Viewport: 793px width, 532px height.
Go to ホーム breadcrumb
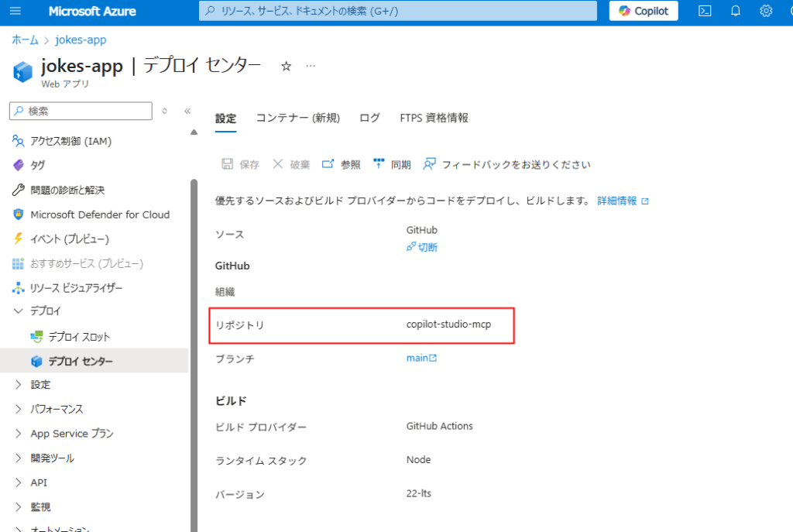click(25, 39)
